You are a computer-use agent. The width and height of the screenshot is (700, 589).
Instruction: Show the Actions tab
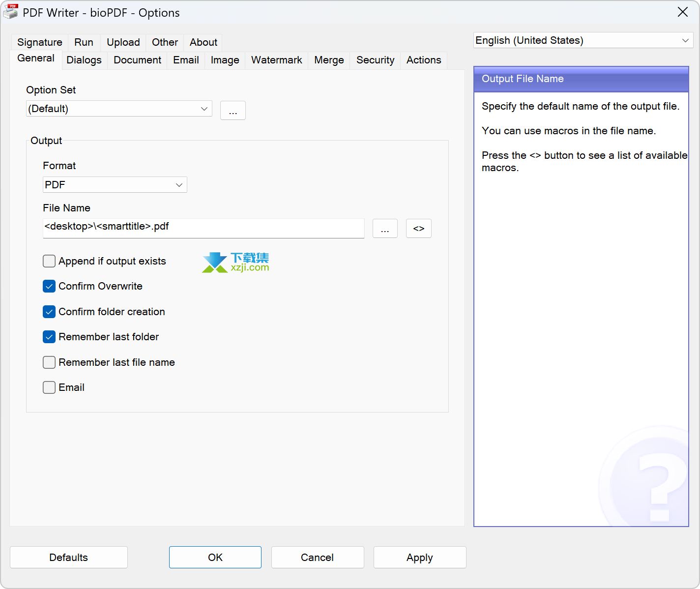[x=424, y=60]
